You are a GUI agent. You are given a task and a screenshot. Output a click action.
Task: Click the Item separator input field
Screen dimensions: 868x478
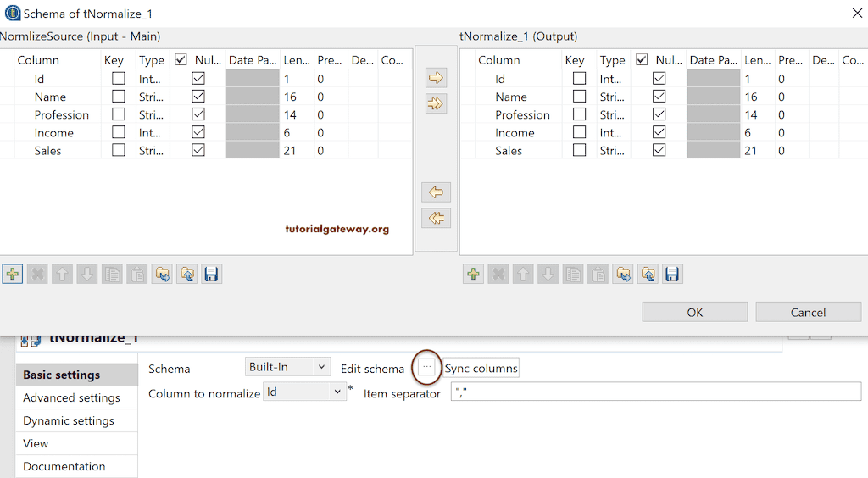pyautogui.click(x=656, y=392)
